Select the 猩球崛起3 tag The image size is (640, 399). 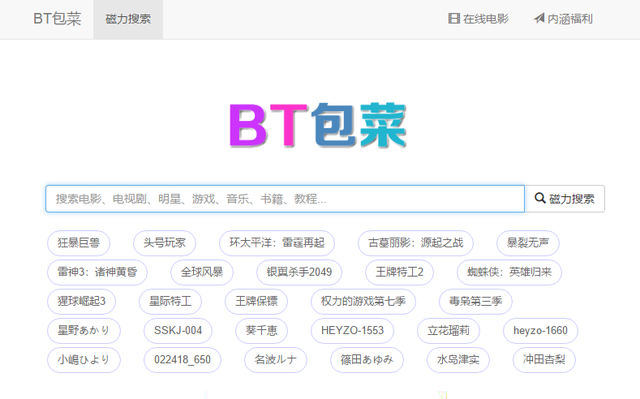pos(82,301)
